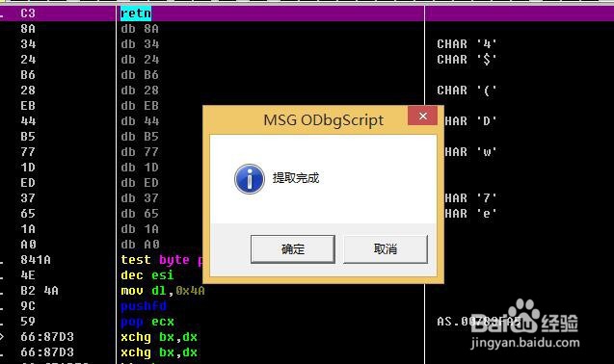The width and height of the screenshot is (614, 364).
Task: Select the db B6 disassembly line
Action: [140, 75]
